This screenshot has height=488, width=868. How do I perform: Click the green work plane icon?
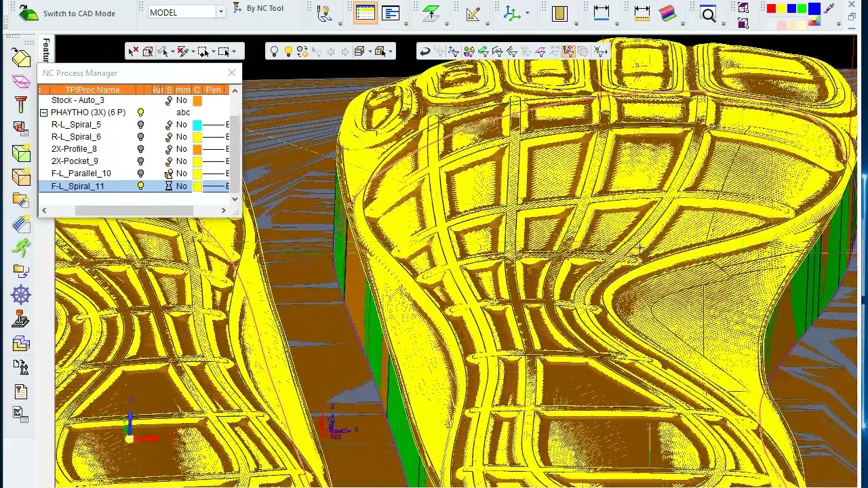coord(431,13)
